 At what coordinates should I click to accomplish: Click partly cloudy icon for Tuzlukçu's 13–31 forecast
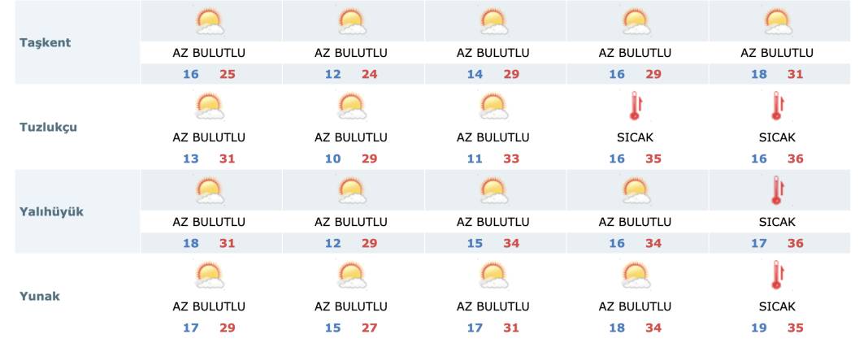tap(209, 106)
